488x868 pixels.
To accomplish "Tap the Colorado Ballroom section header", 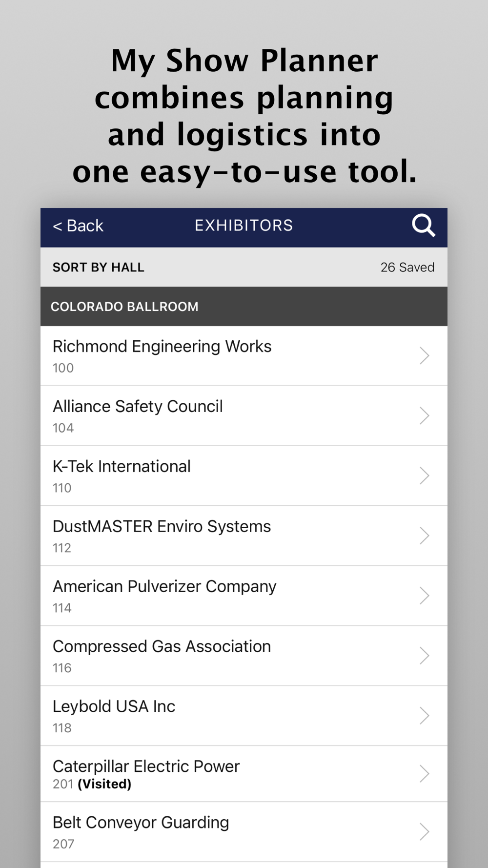I will tap(124, 307).
